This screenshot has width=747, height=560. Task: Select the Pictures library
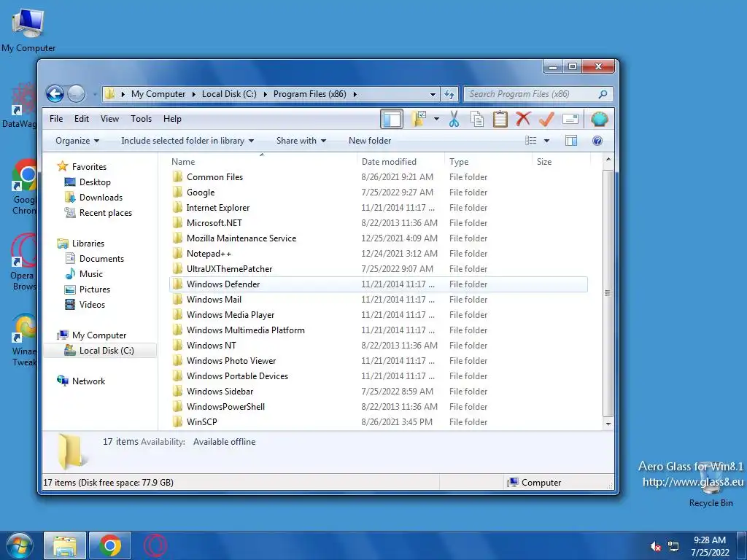pyautogui.click(x=94, y=289)
